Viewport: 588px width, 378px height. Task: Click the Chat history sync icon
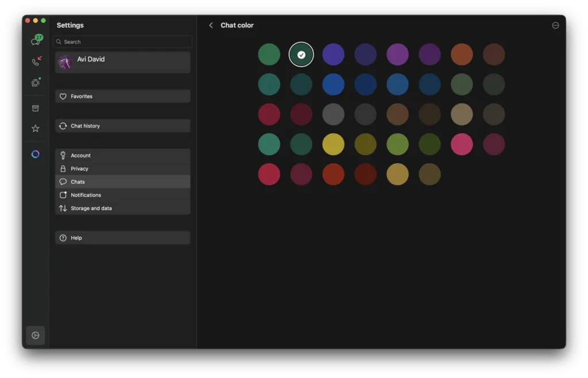[63, 126]
